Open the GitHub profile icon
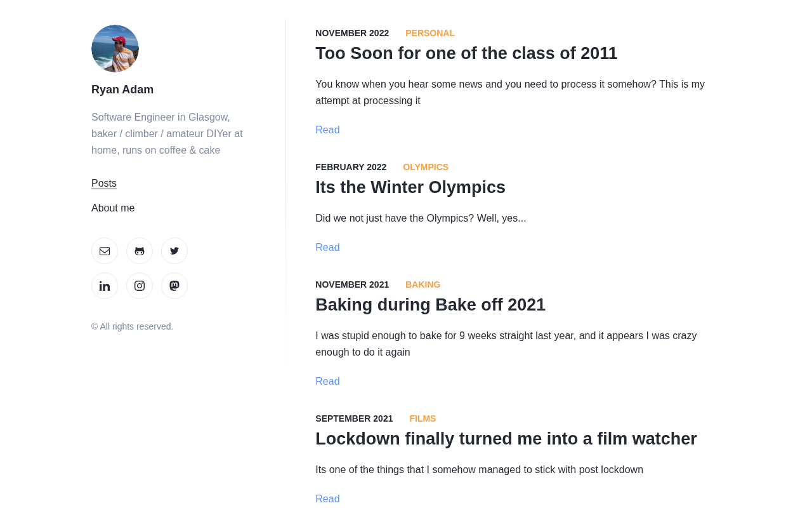The image size is (812, 508). (x=140, y=251)
